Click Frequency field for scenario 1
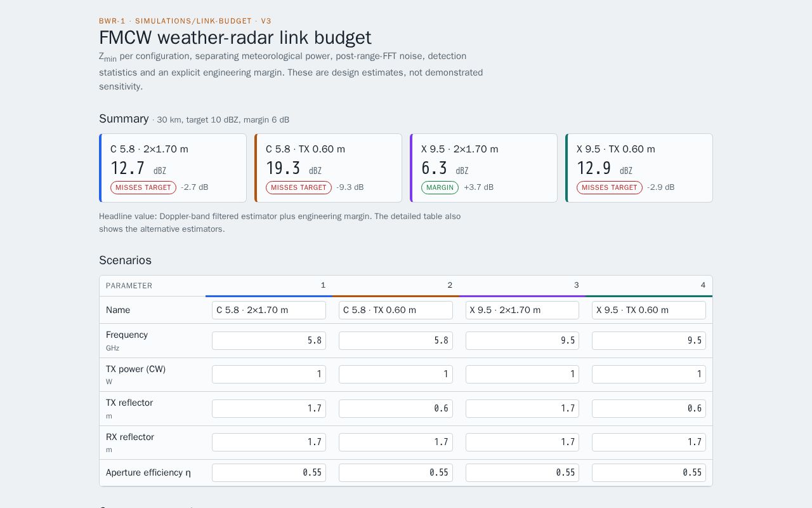This screenshot has width=812, height=508. click(269, 340)
